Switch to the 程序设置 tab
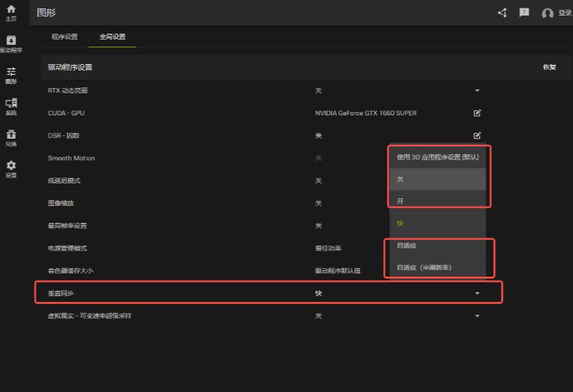573x392 pixels. point(64,37)
